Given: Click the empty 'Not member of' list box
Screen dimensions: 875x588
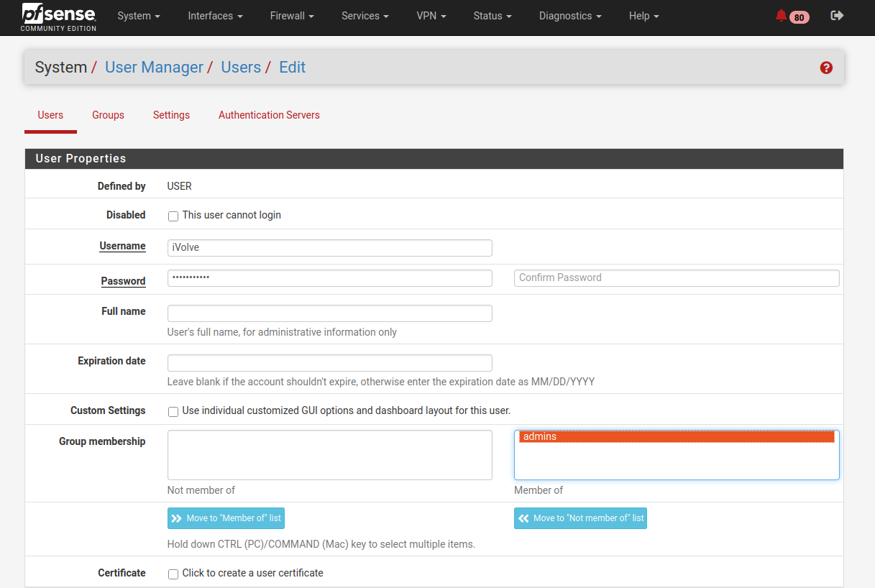Looking at the screenshot, I should tap(330, 455).
